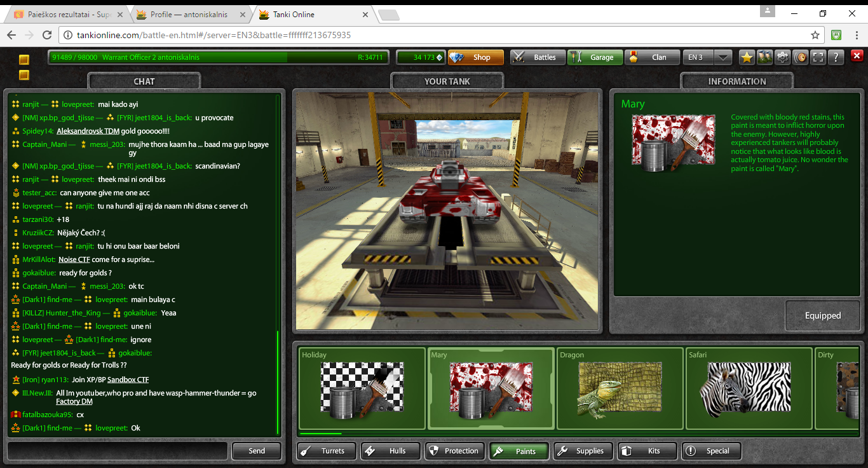Select the Protection garage category

tap(455, 451)
